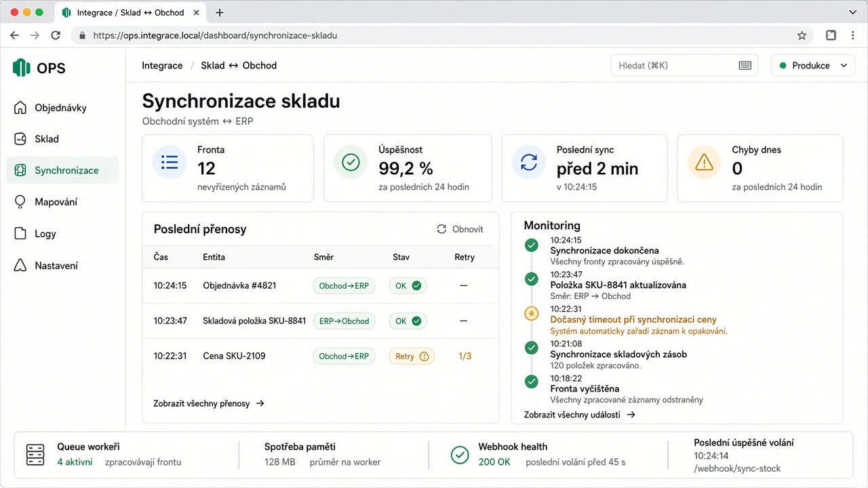The height and width of the screenshot is (488, 868).
Task: Click the 200 OK webhook status
Action: [x=494, y=462]
